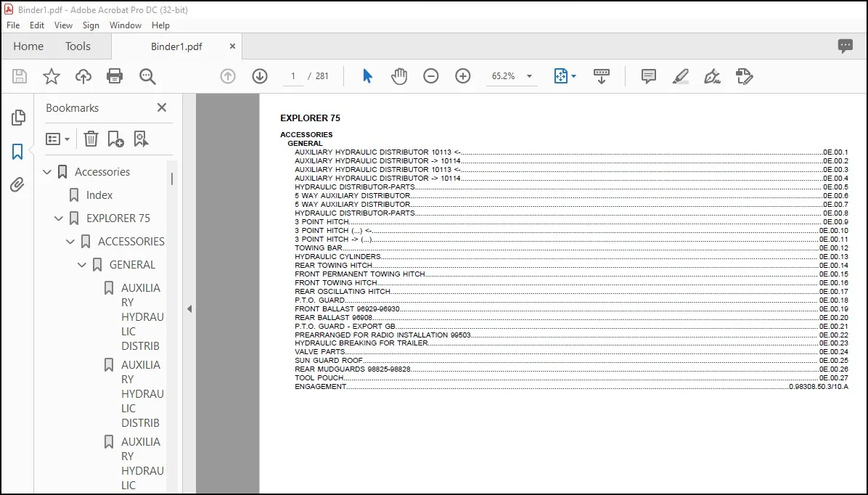Screen dimensions: 868x495
Task: Select the arrow Selection tool
Action: pos(367,76)
